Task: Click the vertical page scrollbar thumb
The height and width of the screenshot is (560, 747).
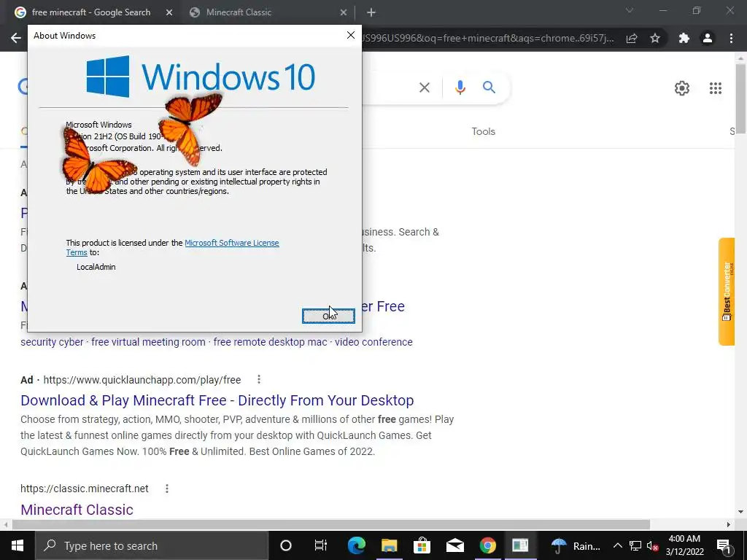Action: [740, 98]
